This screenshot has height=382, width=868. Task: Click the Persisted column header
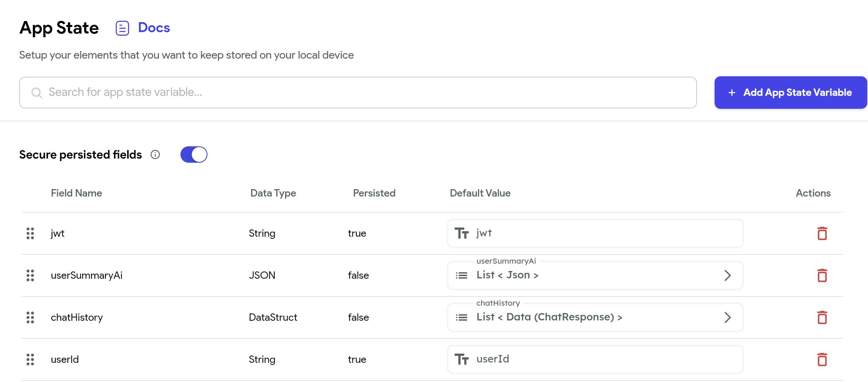click(x=374, y=193)
